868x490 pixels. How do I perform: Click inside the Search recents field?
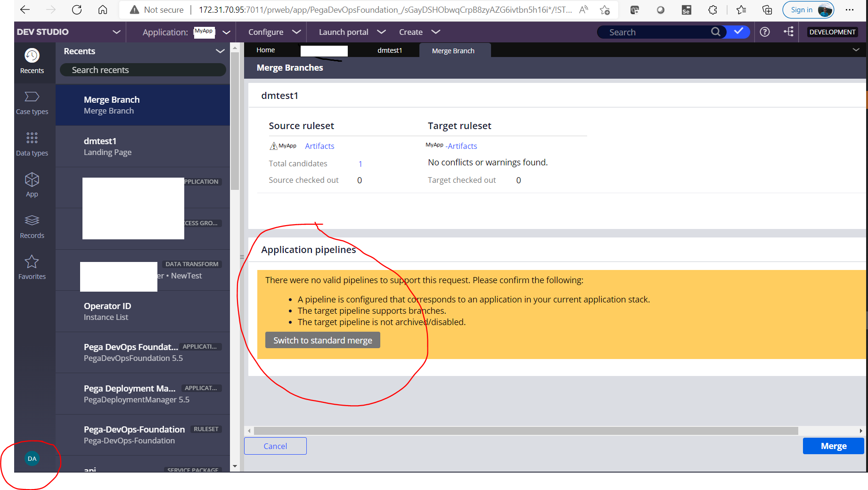141,69
